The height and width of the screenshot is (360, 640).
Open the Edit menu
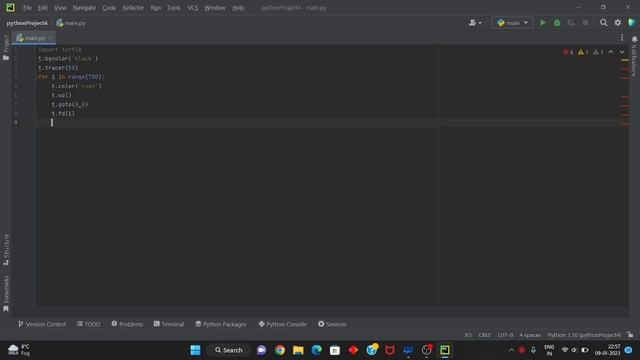42,8
